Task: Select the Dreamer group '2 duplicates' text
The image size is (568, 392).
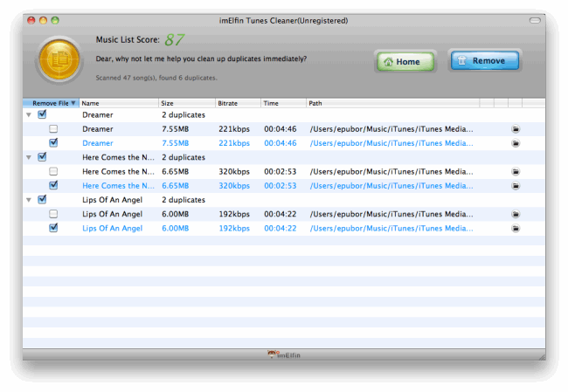Action: (184, 114)
